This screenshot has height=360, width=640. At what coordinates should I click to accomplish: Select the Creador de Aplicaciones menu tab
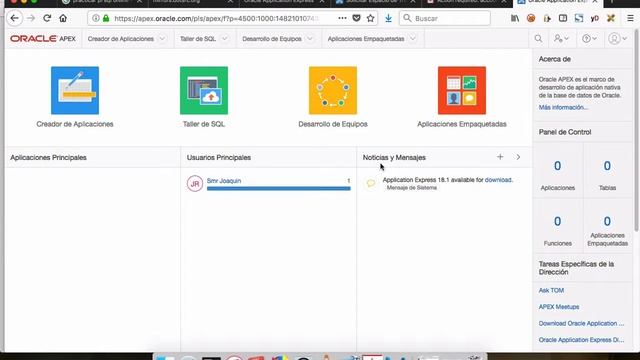pyautogui.click(x=121, y=39)
